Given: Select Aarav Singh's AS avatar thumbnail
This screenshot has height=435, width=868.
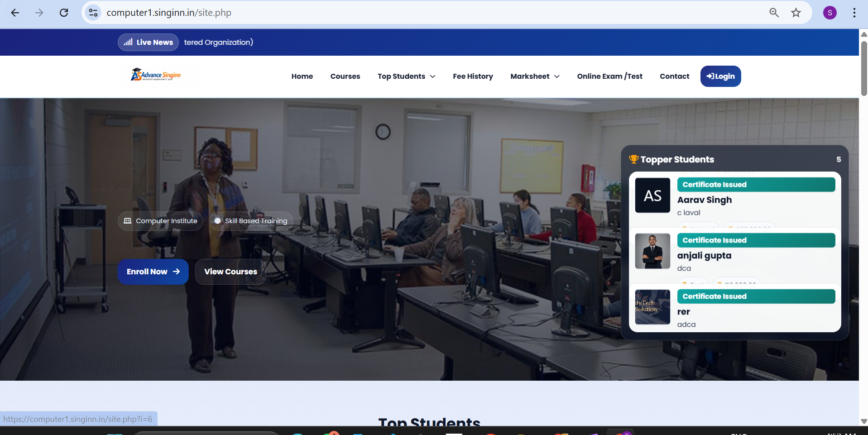Looking at the screenshot, I should click(652, 196).
